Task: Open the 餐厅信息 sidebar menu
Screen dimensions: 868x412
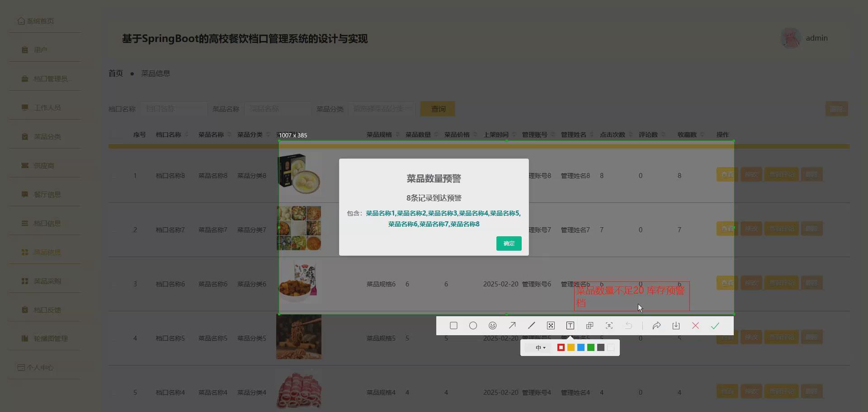Action: 45,194
